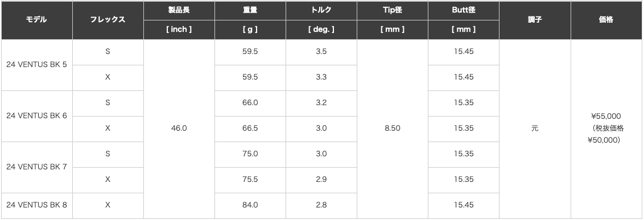Select the フレックス column header
The height and width of the screenshot is (220, 644).
108,20
